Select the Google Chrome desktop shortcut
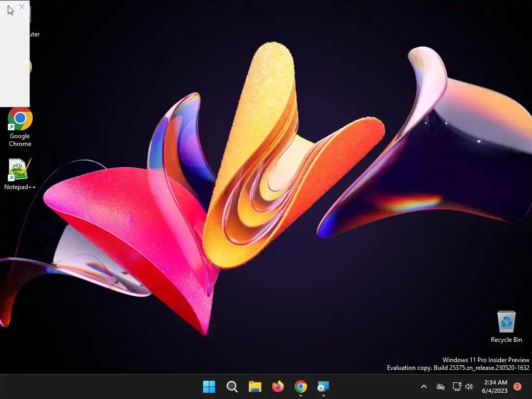 (x=20, y=127)
